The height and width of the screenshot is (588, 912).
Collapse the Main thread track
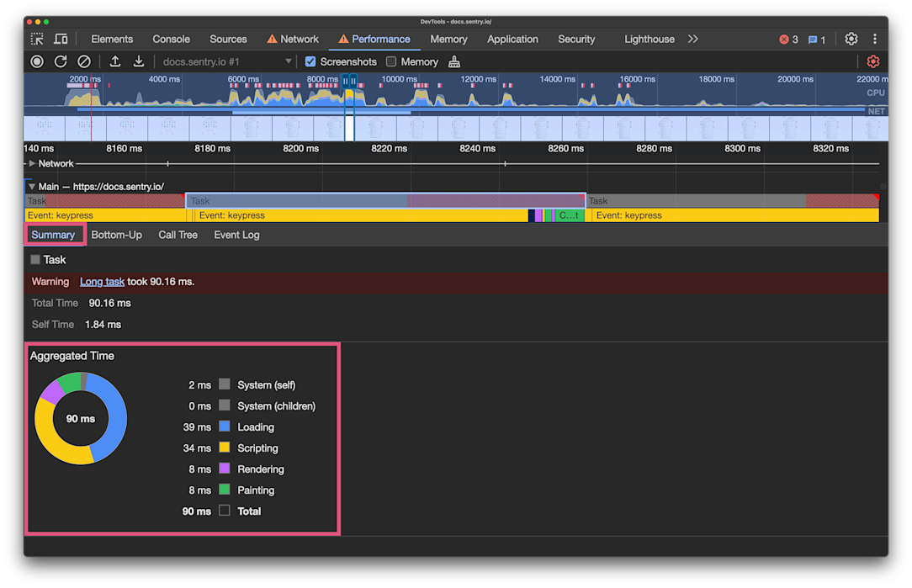32,187
